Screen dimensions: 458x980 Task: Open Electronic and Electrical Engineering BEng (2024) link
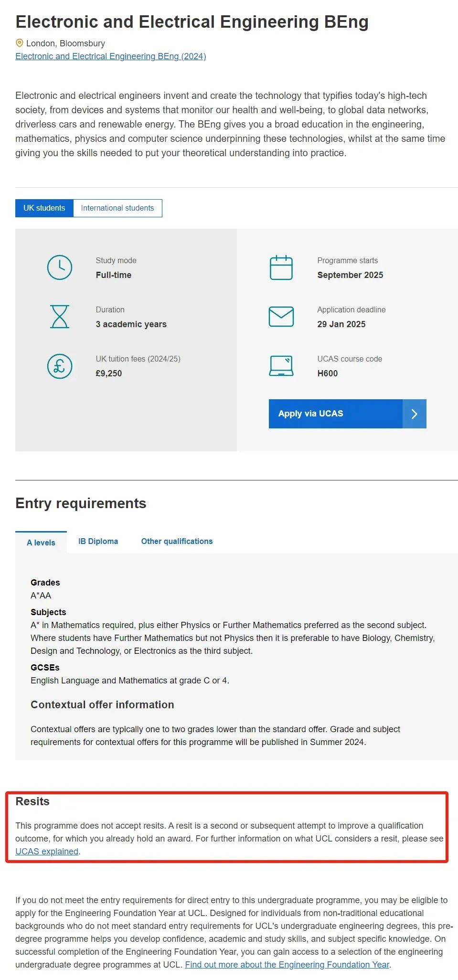click(x=111, y=56)
